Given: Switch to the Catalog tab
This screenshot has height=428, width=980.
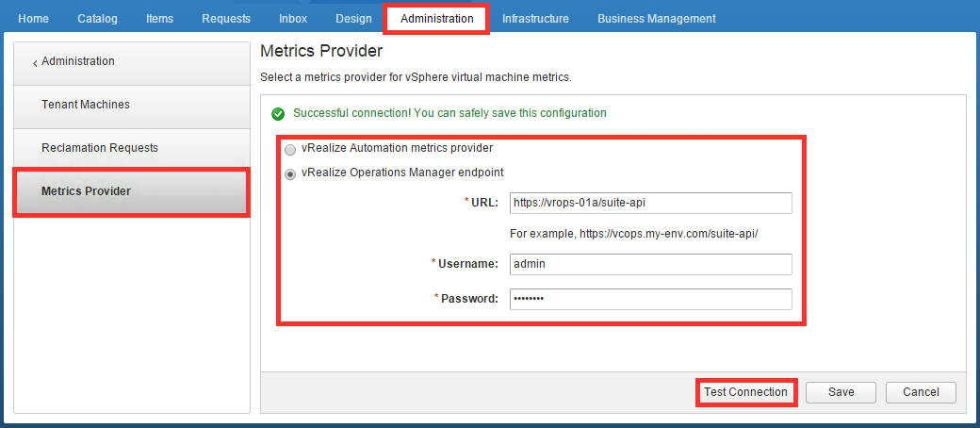Looking at the screenshot, I should pyautogui.click(x=97, y=19).
